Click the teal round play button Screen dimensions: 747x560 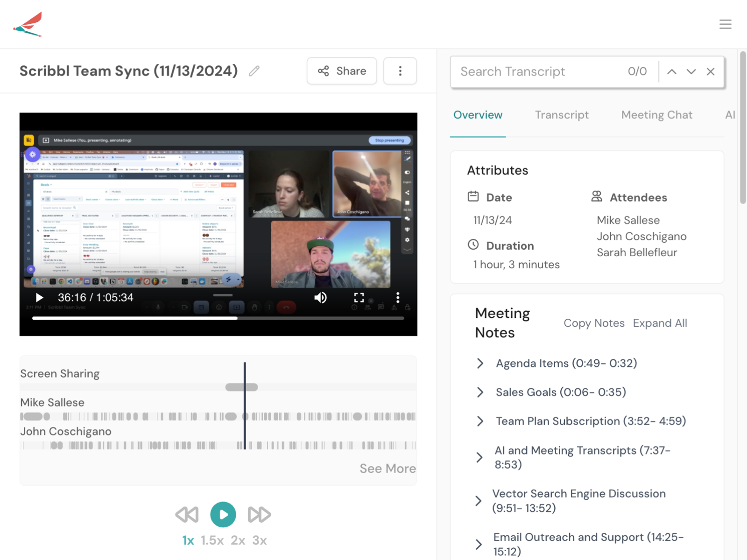(223, 514)
